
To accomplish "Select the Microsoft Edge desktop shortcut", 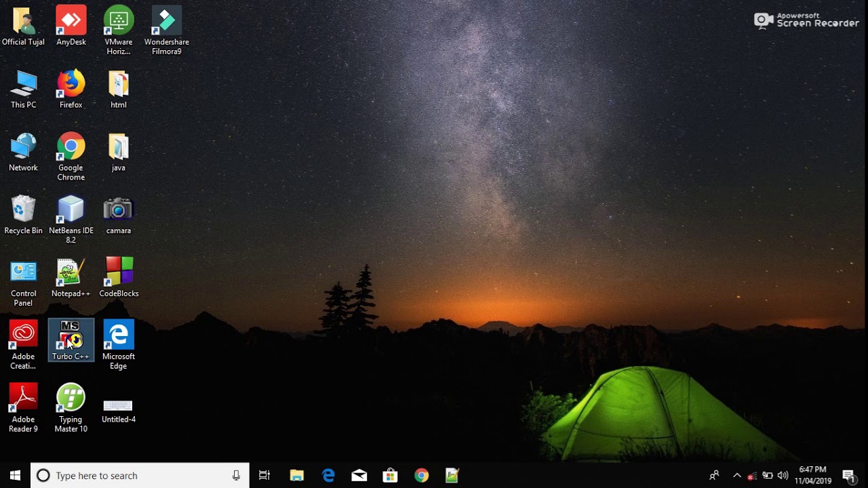I will 119,346.
